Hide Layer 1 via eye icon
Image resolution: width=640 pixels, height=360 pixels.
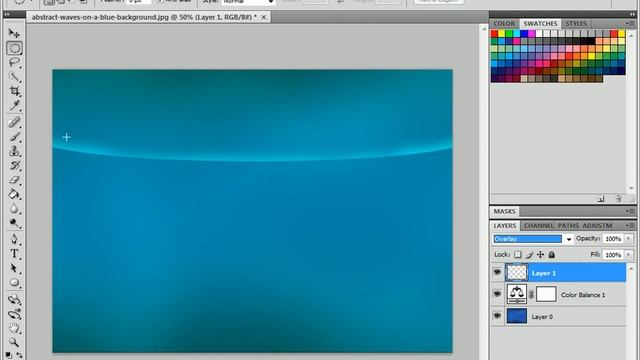pos(497,272)
